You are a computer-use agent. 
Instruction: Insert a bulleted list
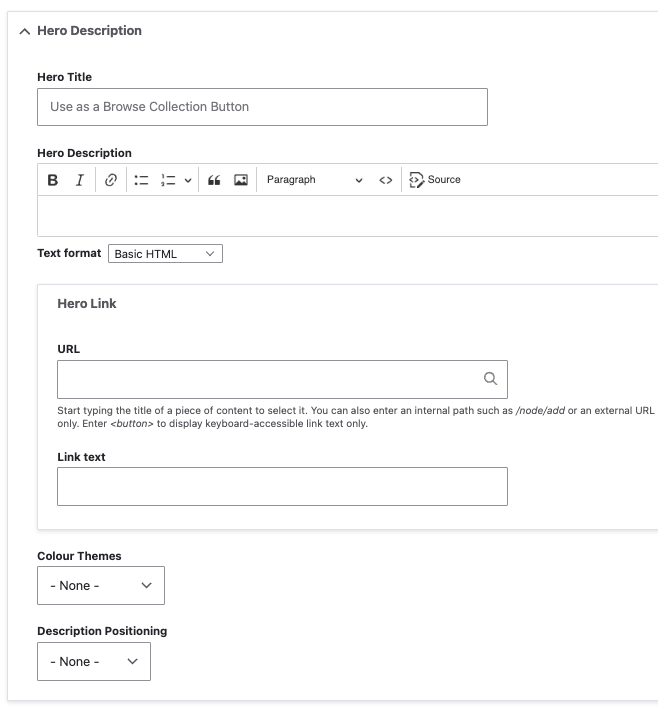[142, 180]
